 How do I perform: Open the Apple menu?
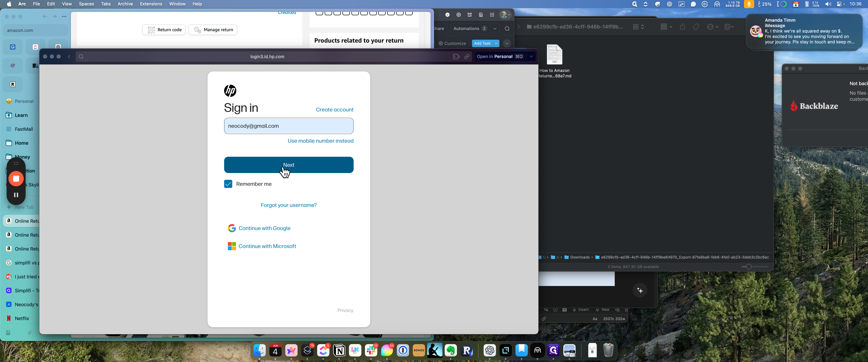click(x=9, y=4)
